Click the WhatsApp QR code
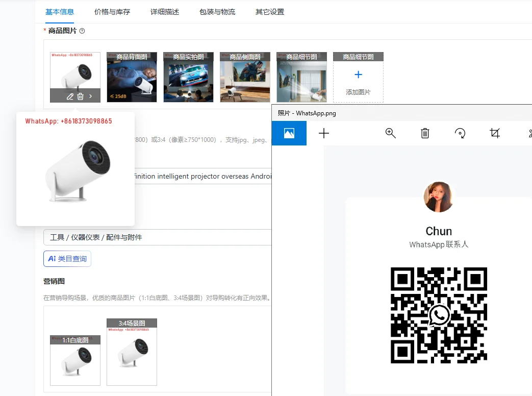 pyautogui.click(x=439, y=315)
